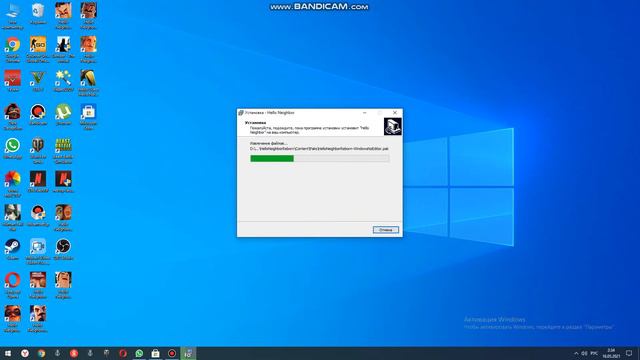Open the Windows Start menu
The image size is (640, 360).
click(x=8, y=353)
